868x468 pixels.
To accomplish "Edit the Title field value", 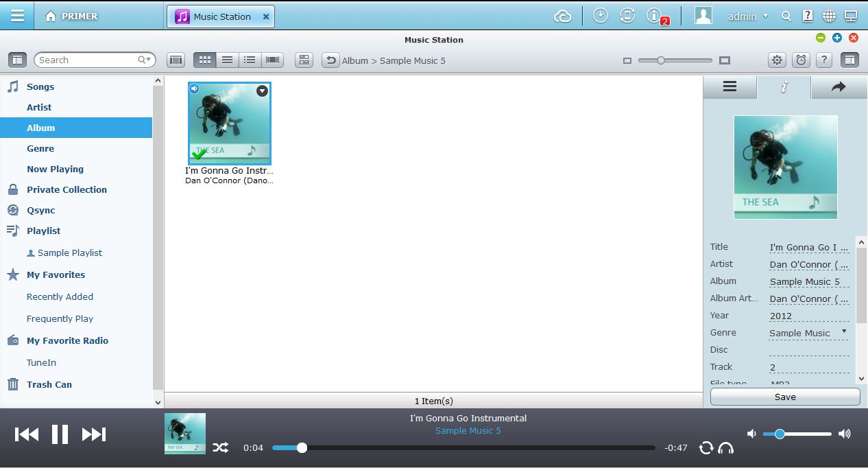I will (809, 247).
